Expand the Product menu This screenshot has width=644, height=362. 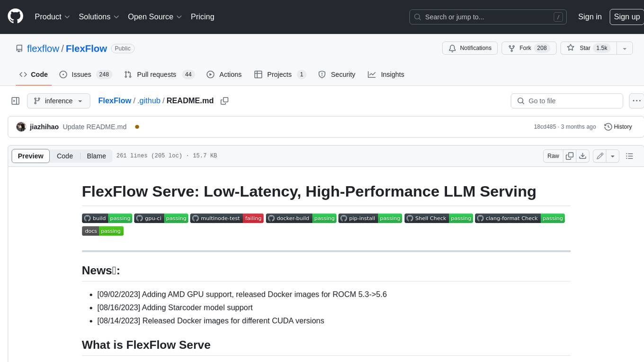tap(52, 17)
